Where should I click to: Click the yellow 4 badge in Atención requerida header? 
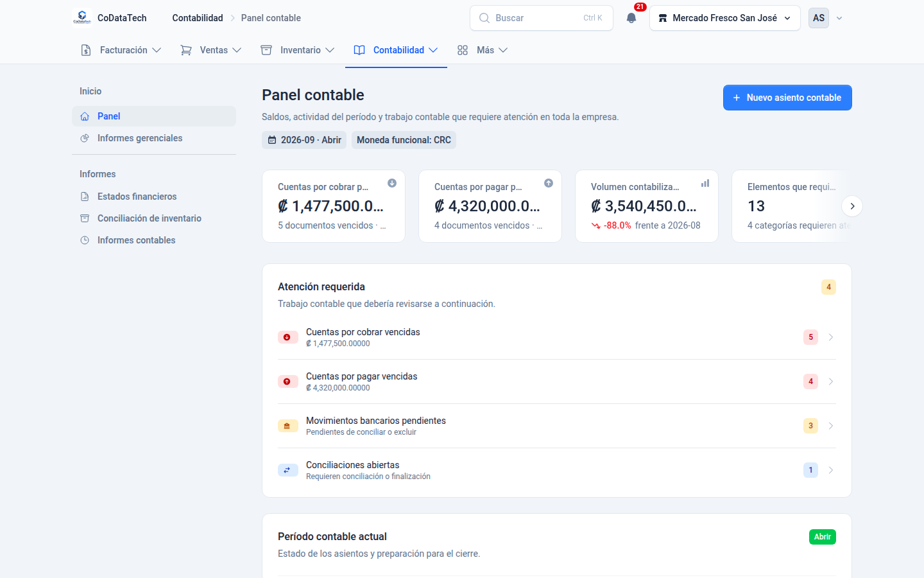click(x=828, y=287)
